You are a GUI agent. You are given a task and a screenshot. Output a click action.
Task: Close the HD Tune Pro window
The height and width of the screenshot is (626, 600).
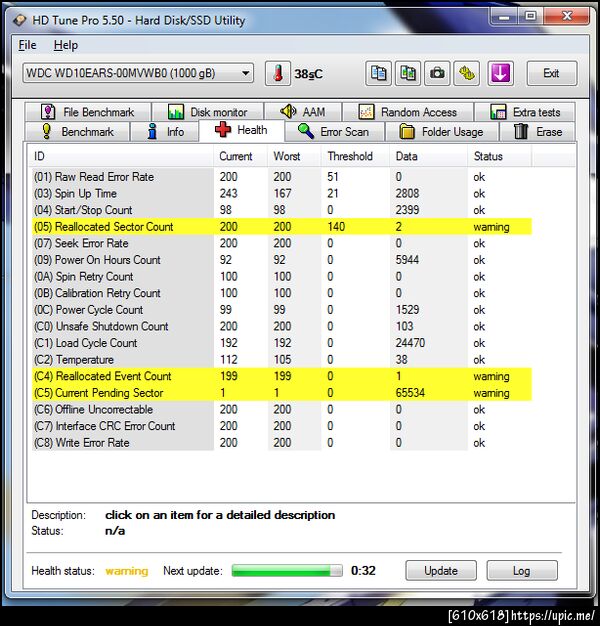coord(566,17)
